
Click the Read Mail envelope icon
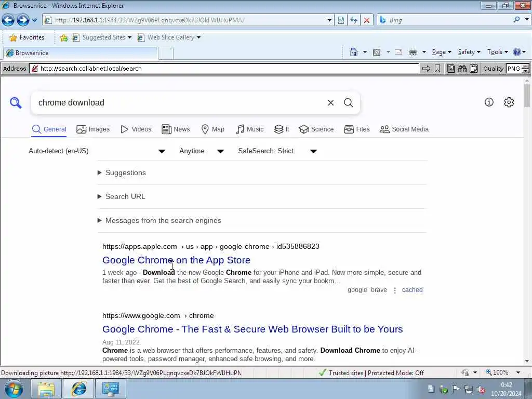tap(398, 52)
